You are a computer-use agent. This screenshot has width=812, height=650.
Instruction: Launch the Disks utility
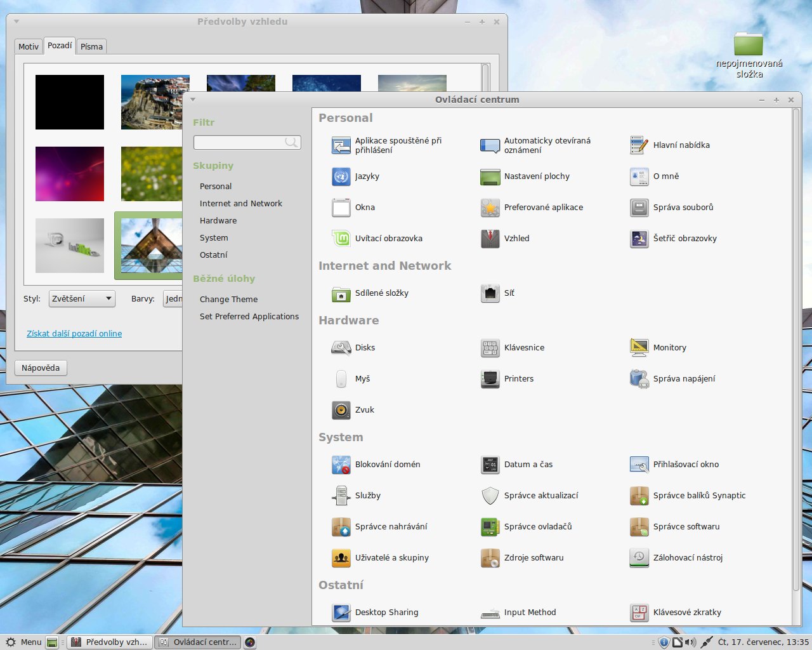click(341, 348)
